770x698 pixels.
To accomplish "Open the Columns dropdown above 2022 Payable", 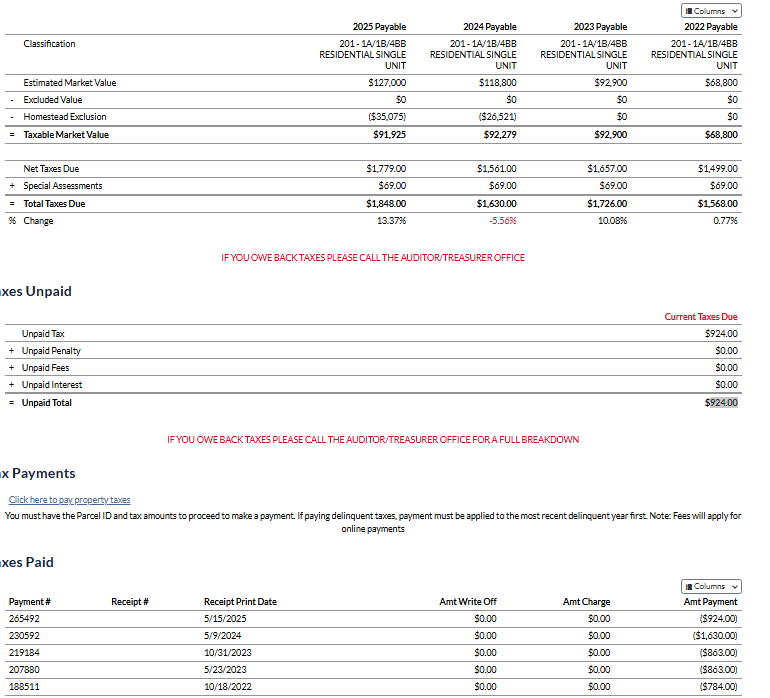I will coord(711,10).
